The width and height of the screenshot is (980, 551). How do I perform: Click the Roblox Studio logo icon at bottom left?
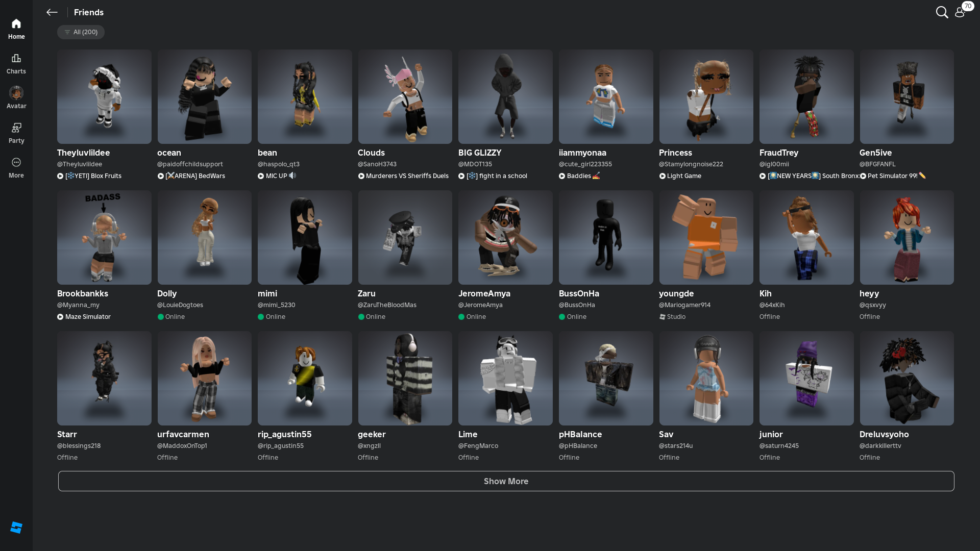pyautogui.click(x=16, y=528)
